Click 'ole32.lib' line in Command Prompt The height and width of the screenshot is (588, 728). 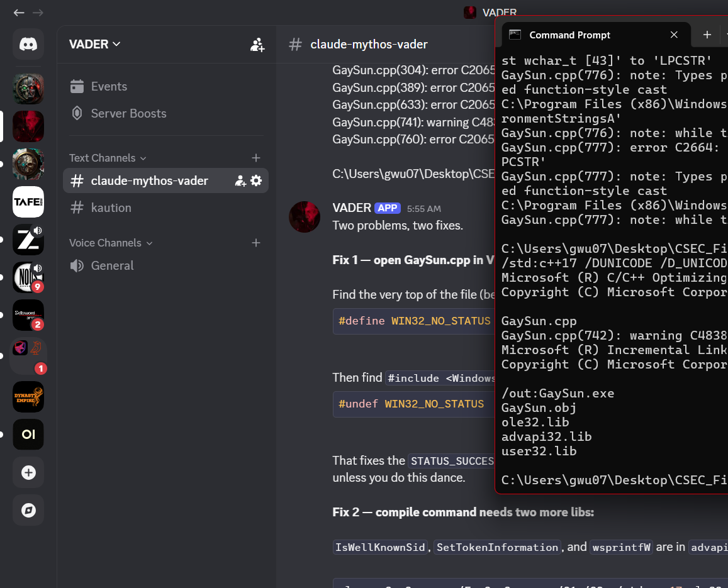[535, 423]
